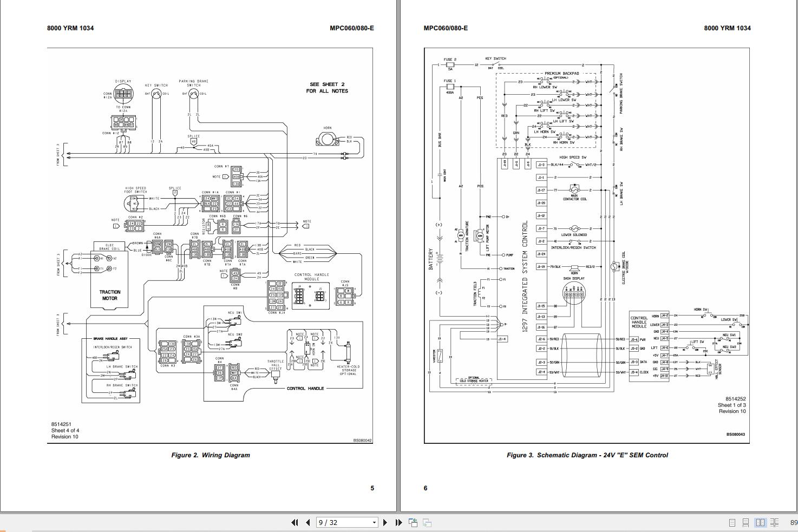Jump to the last page
The width and height of the screenshot is (798, 532).
coord(399,523)
